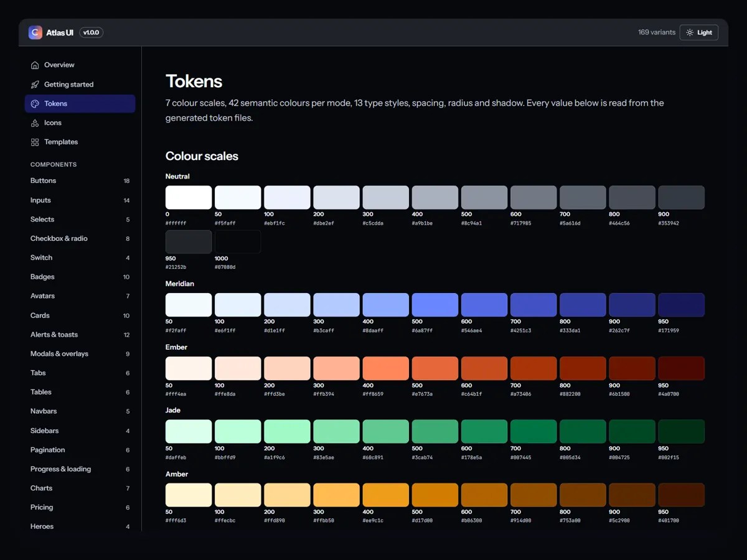The image size is (747, 560).
Task: Open Alerts & toasts page
Action: pyautogui.click(x=80, y=334)
